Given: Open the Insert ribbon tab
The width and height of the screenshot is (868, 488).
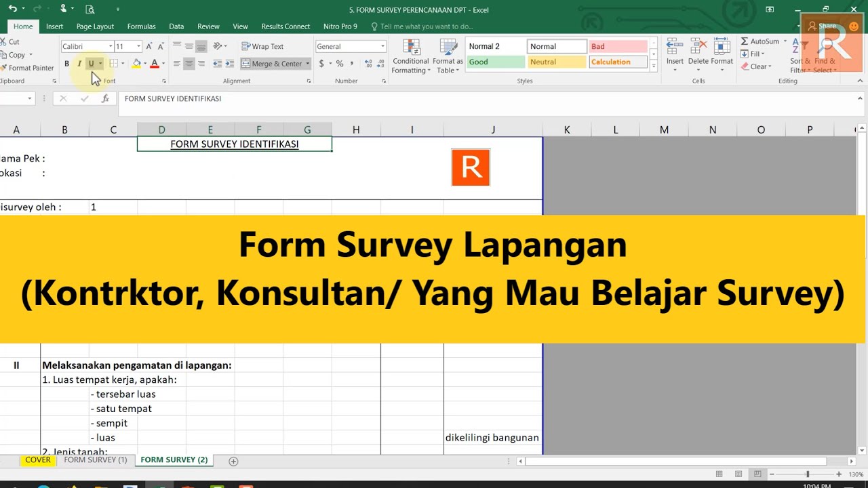Looking at the screenshot, I should (x=55, y=26).
